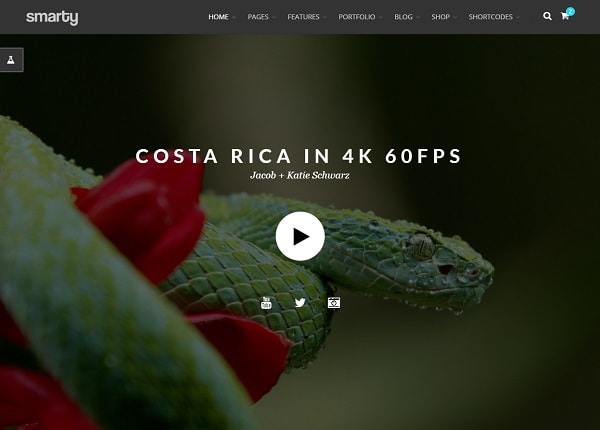Open the flask options panel icon
Viewport: 600px width, 430px height.
(11, 60)
